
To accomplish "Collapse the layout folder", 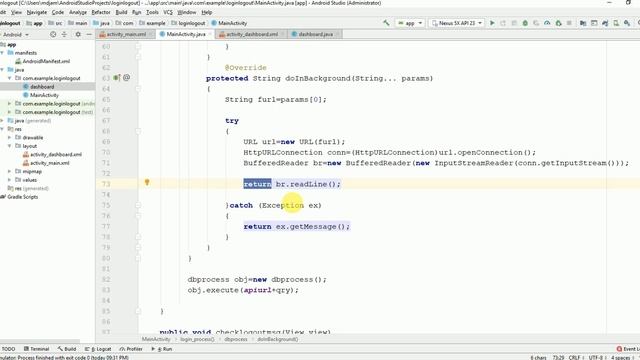I will [9, 146].
